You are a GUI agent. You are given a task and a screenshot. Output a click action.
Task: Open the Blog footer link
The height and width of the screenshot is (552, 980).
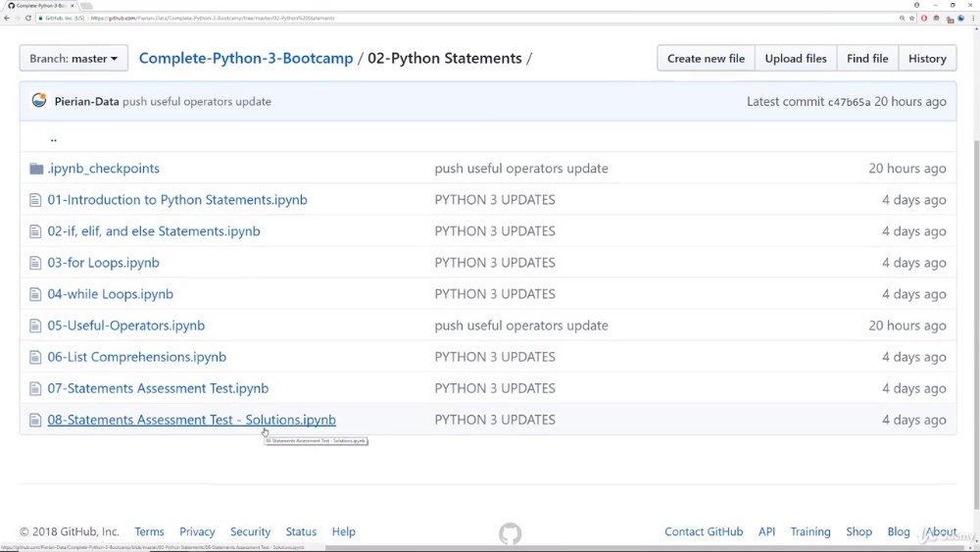coord(898,531)
